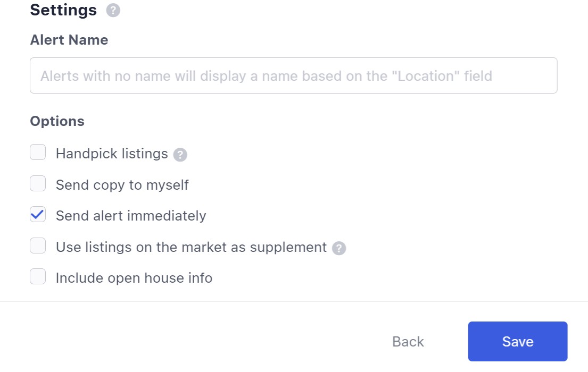Click the Send alert immediately label text
The image size is (588, 372).
tap(131, 216)
